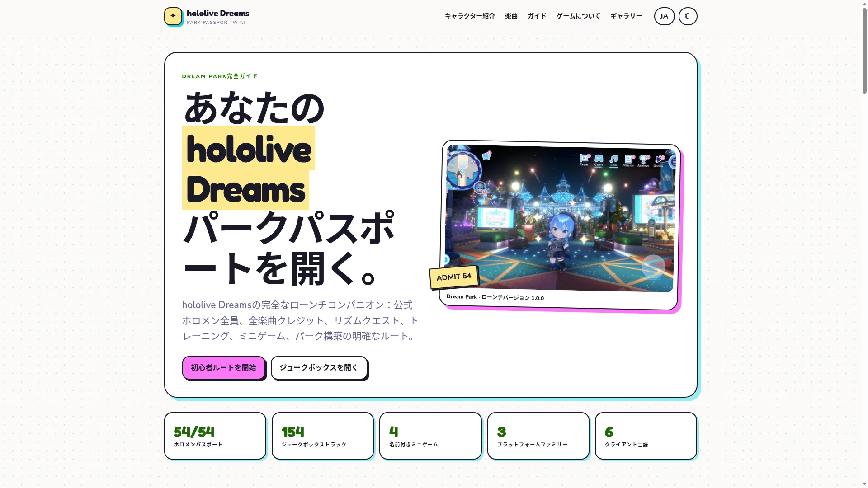868x488 pixels.
Task: Click the star logo icon
Action: pyautogui.click(x=173, y=16)
